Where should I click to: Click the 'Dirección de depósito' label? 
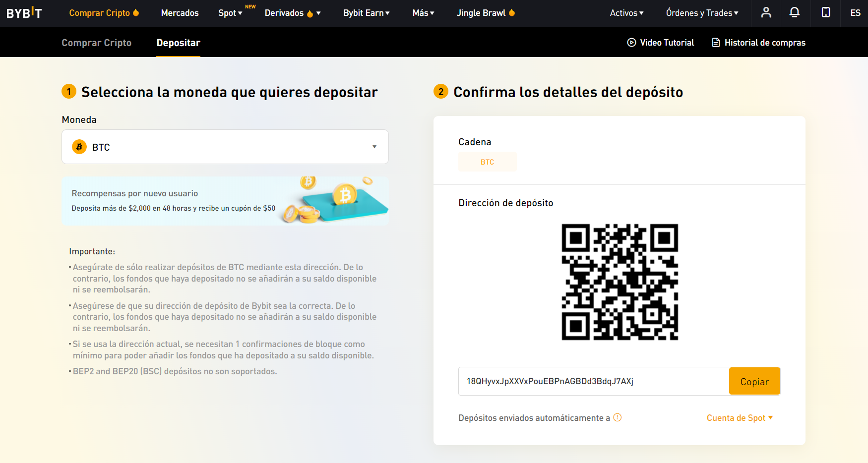505,203
